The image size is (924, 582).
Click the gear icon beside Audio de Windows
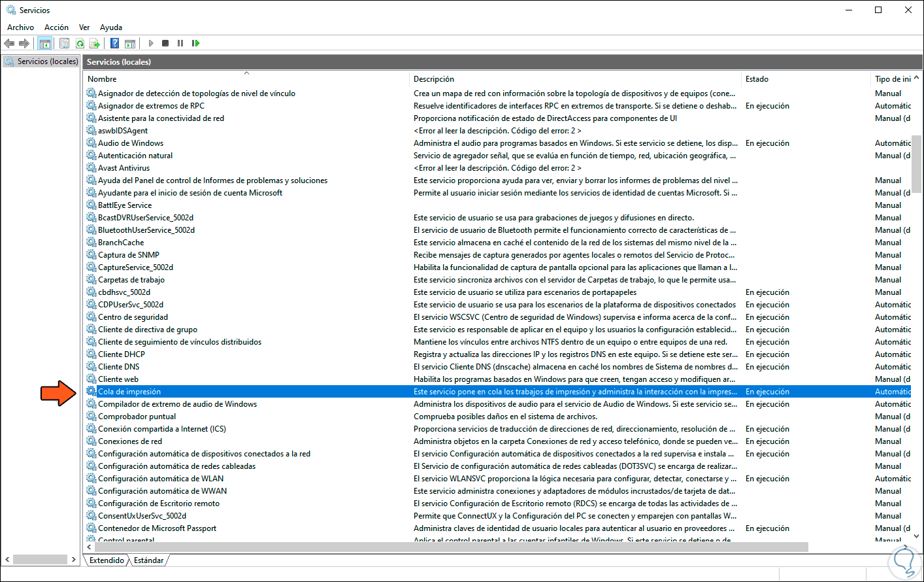coord(91,143)
